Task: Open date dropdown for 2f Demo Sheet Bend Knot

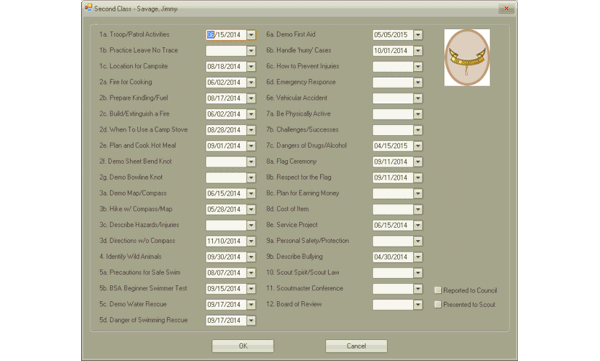Action: pos(251,162)
